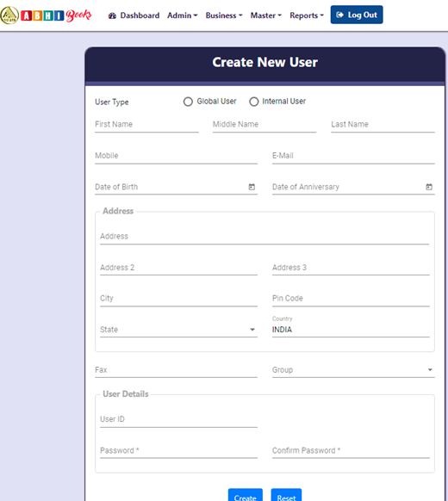
Task: Open the Reports menu
Action: (307, 15)
